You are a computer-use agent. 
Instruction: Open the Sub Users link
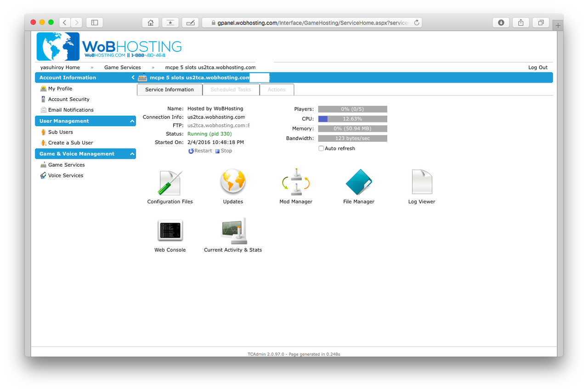61,132
